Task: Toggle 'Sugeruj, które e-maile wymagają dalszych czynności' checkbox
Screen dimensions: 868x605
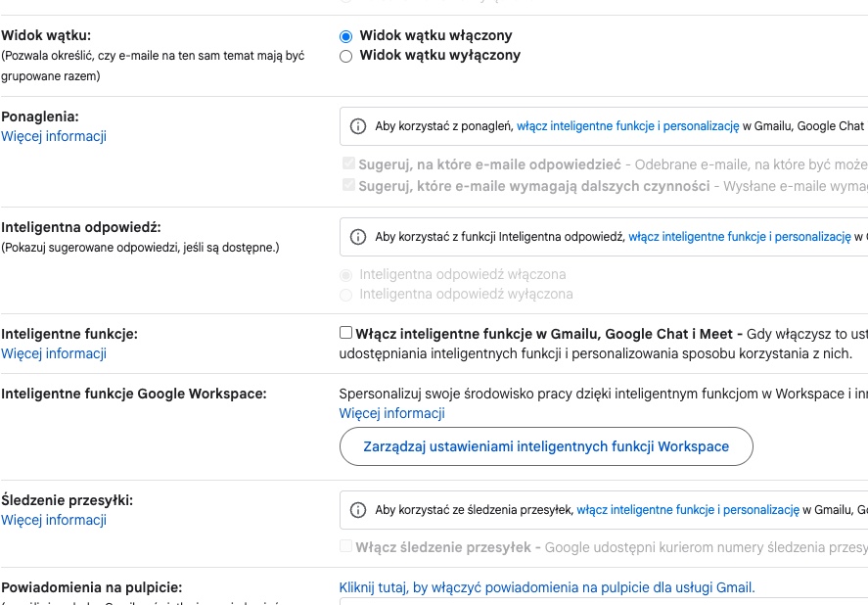Action: click(348, 185)
